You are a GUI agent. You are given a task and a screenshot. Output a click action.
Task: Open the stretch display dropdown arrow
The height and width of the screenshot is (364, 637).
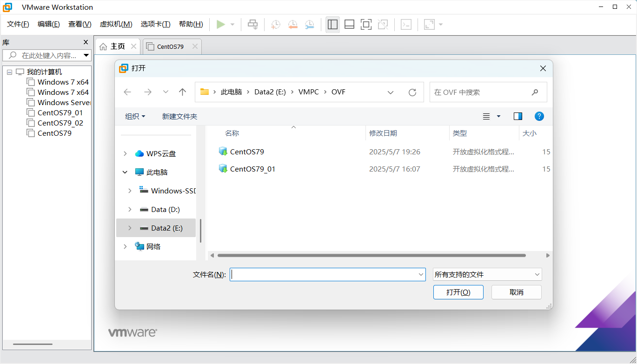coord(441,25)
